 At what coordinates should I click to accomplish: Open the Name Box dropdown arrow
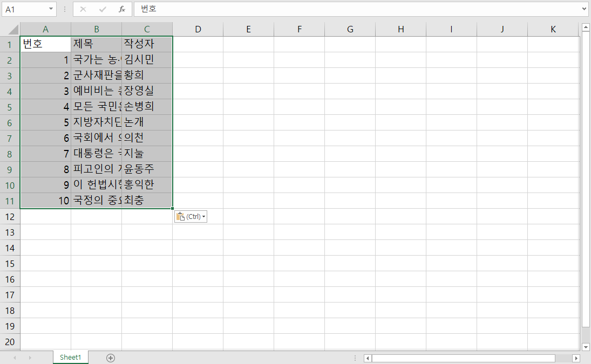point(51,9)
